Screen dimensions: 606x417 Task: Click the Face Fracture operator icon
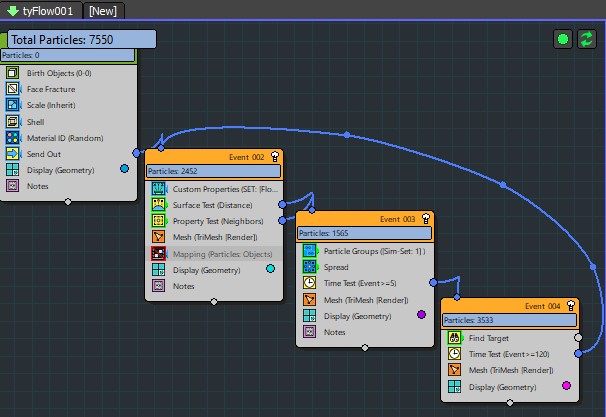coord(12,89)
